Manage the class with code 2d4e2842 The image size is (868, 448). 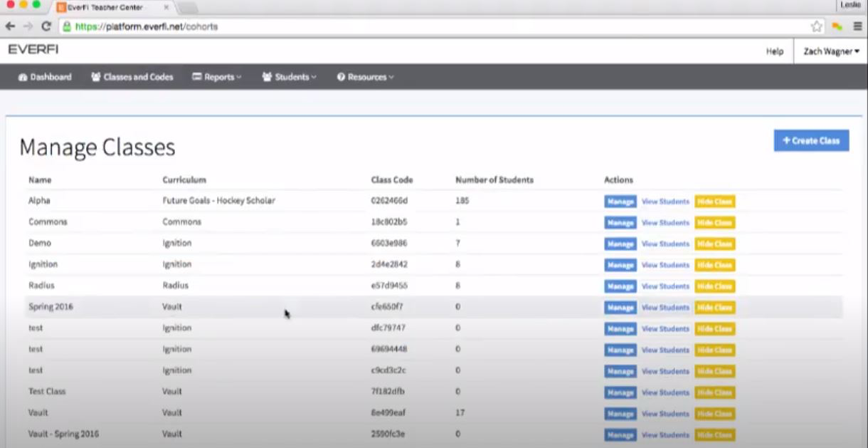tap(620, 265)
